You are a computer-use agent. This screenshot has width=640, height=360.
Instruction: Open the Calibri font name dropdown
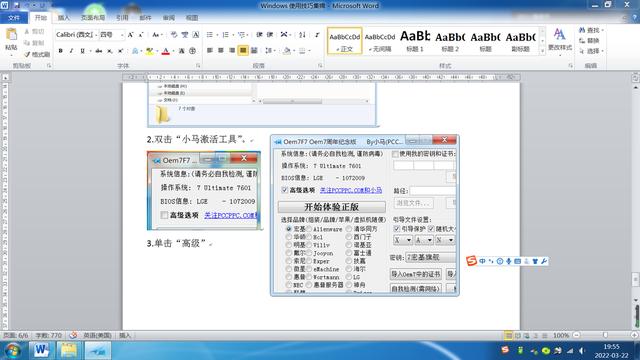(96, 35)
